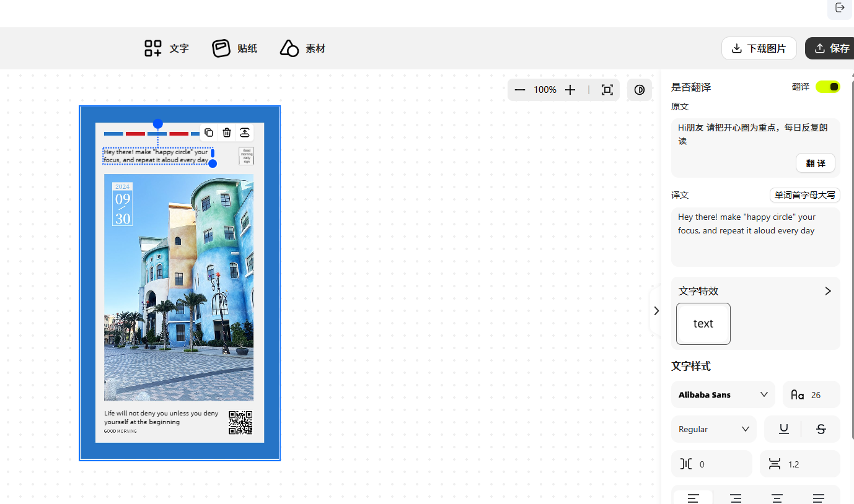The height and width of the screenshot is (504, 854).
Task: Select center text alignment
Action: tap(777, 498)
